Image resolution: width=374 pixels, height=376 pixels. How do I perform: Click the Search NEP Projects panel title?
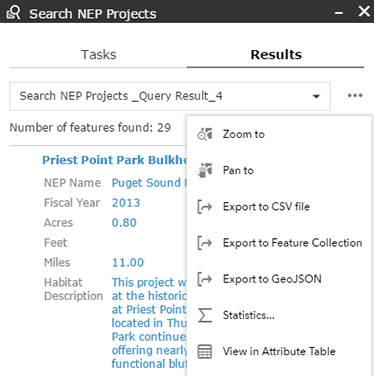[93, 14]
